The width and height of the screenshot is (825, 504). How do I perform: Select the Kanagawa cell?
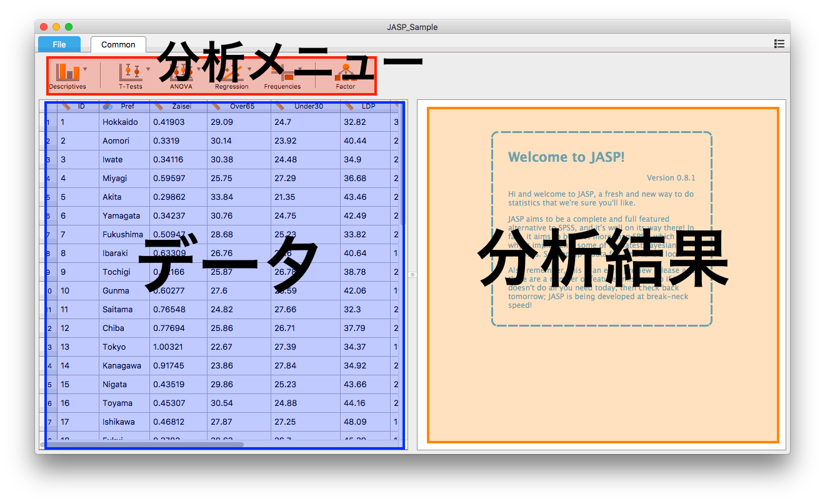pyautogui.click(x=124, y=365)
